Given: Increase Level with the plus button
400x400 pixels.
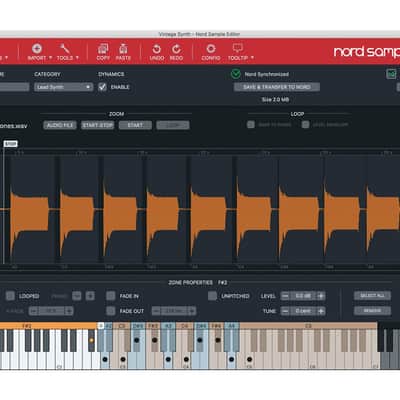Looking at the screenshot, I should [x=321, y=296].
